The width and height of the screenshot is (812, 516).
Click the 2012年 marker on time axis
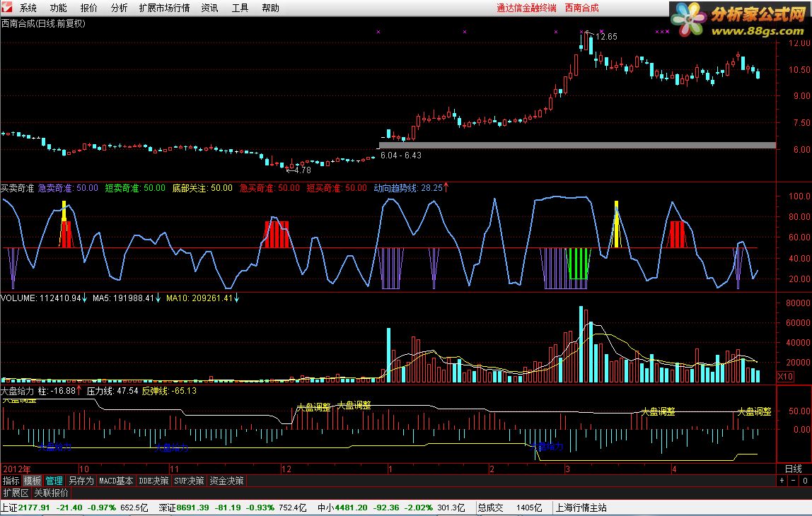pos(16,469)
